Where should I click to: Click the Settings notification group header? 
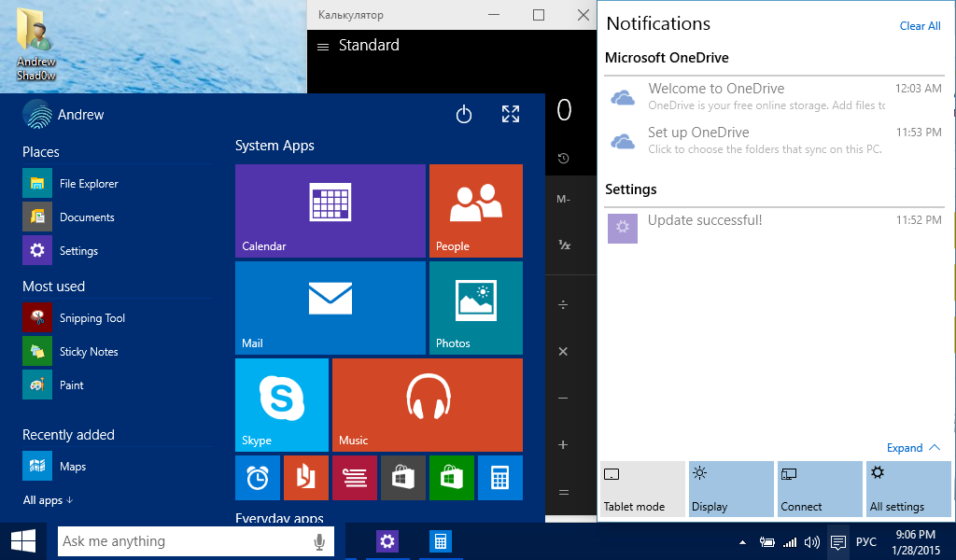630,189
